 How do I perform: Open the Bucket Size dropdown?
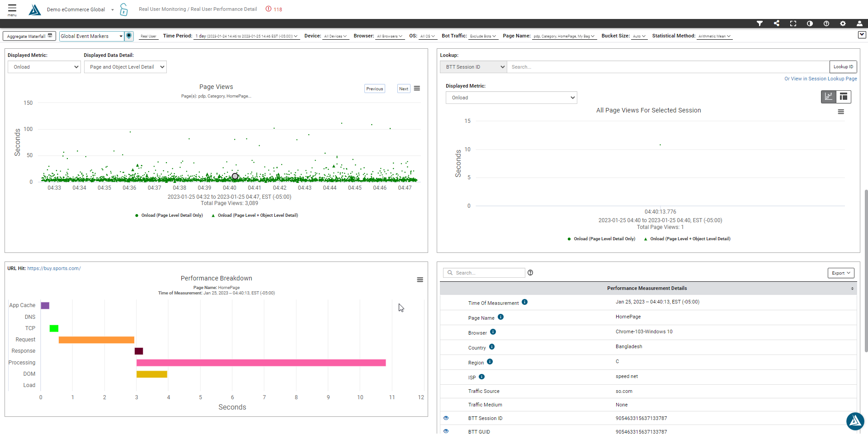[x=640, y=36]
